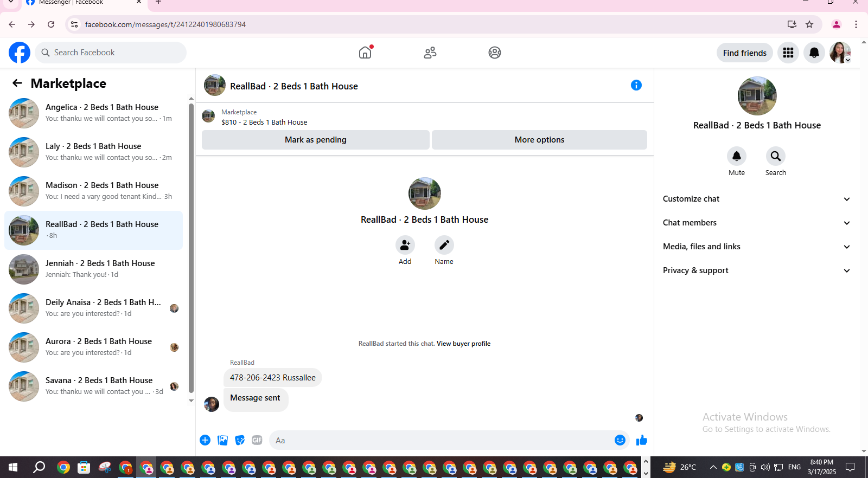
Task: Select the ReallBad chat in the list
Action: (x=93, y=230)
